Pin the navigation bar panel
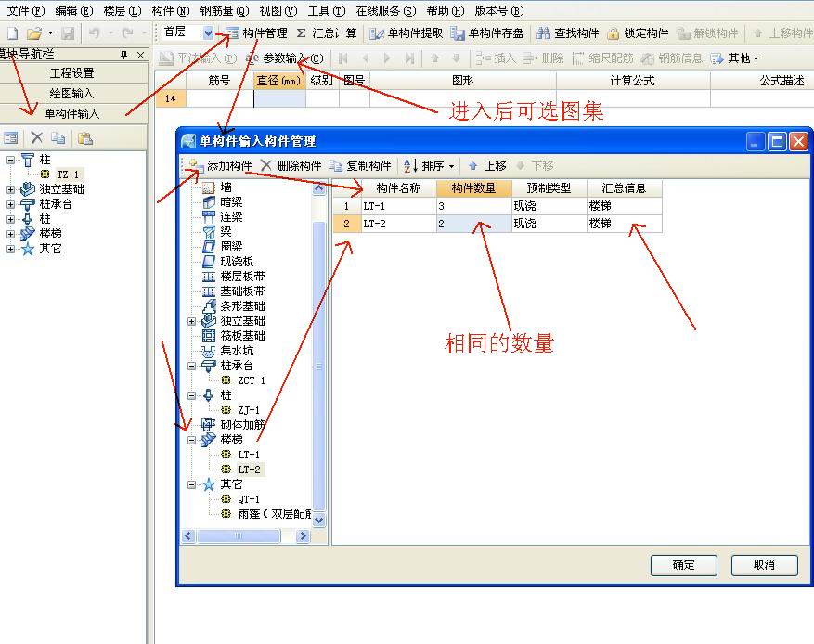This screenshot has height=644, width=814. pos(123,55)
